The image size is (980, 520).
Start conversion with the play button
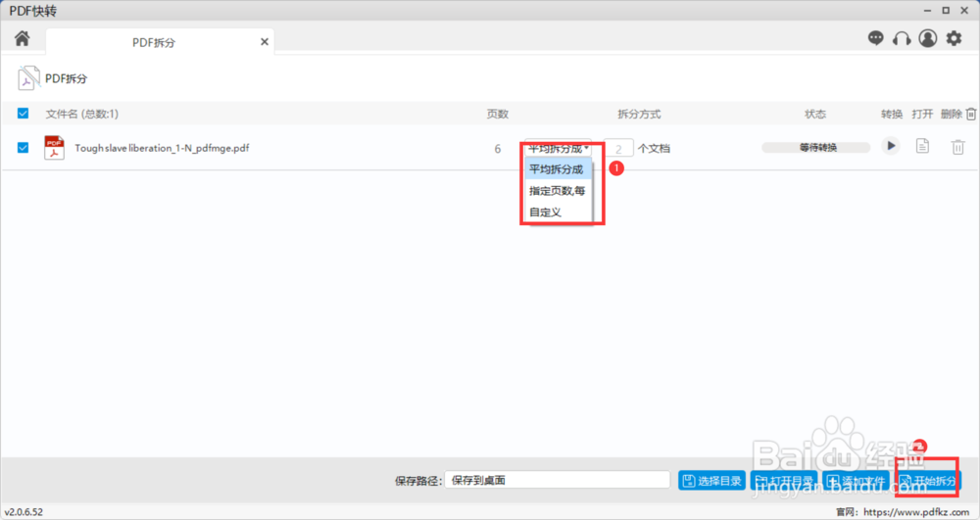pos(891,146)
